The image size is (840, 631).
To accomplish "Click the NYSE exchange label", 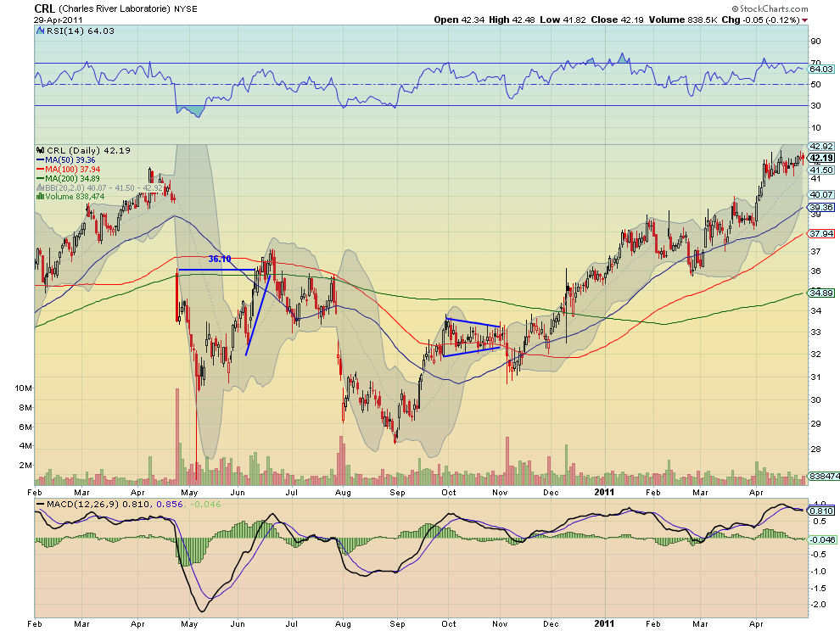I will pyautogui.click(x=185, y=9).
